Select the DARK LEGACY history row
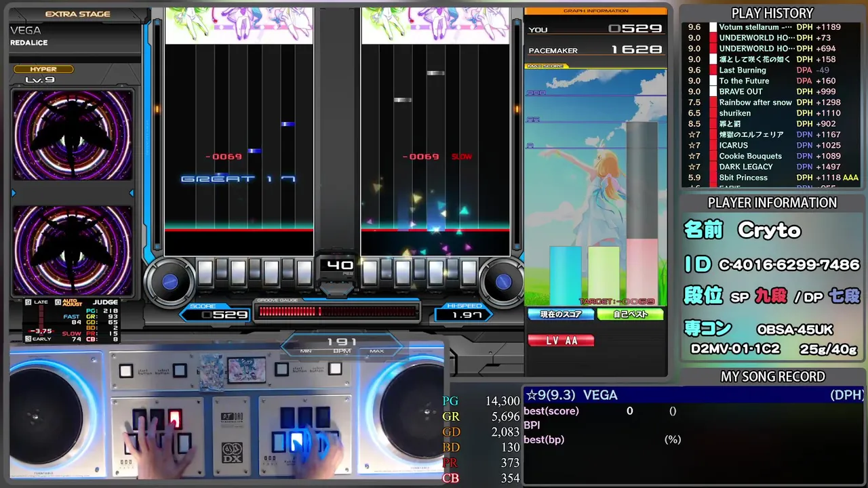 click(772, 167)
